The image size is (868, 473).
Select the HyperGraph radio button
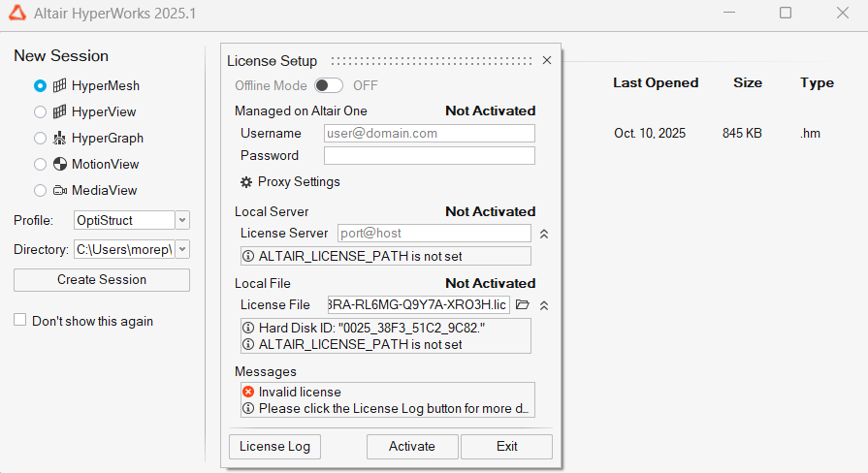coord(40,138)
